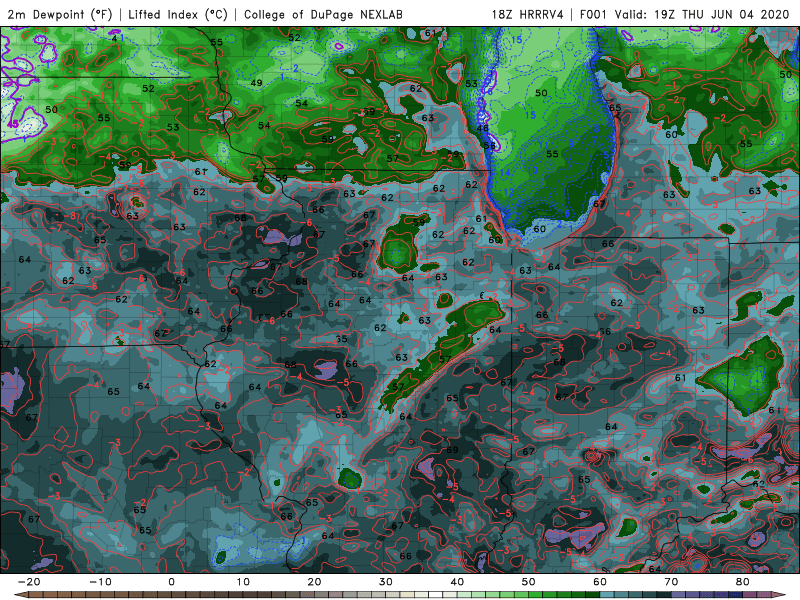The width and height of the screenshot is (800, 600).
Task: Select the "College of DuPage NEXLAB" label
Action: (x=323, y=15)
